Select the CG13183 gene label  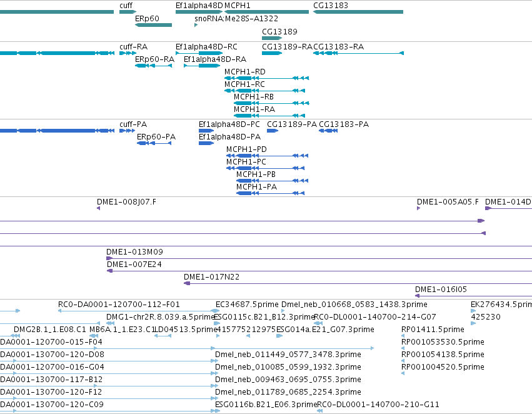[x=331, y=6]
